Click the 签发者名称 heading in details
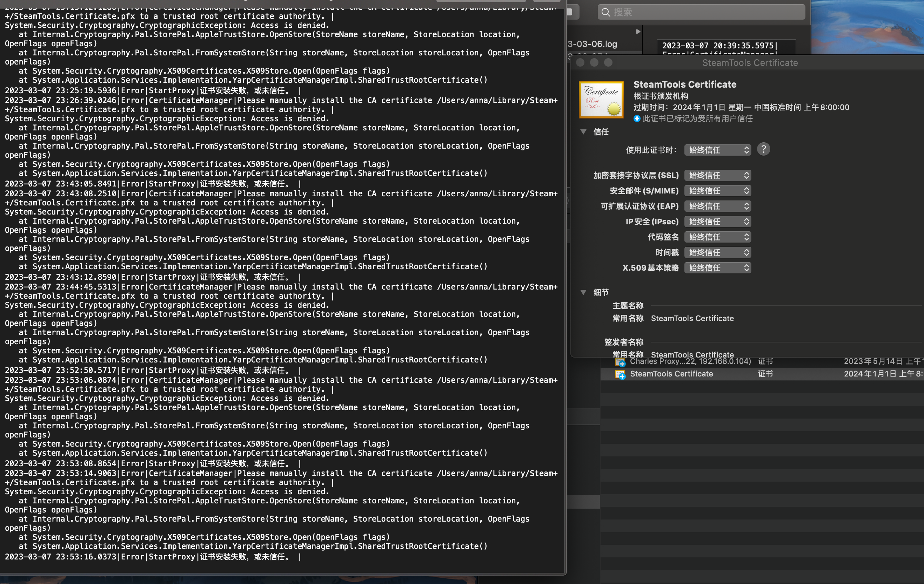 [x=624, y=342]
